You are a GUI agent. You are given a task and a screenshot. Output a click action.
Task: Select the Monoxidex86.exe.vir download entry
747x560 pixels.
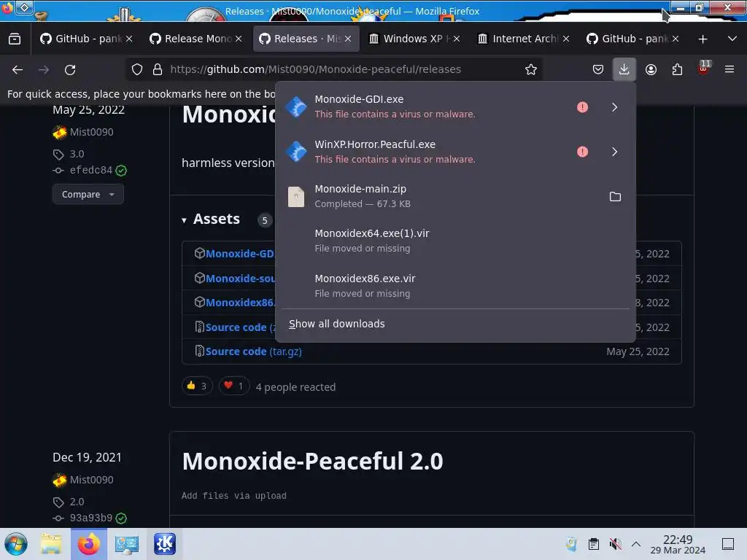455,286
